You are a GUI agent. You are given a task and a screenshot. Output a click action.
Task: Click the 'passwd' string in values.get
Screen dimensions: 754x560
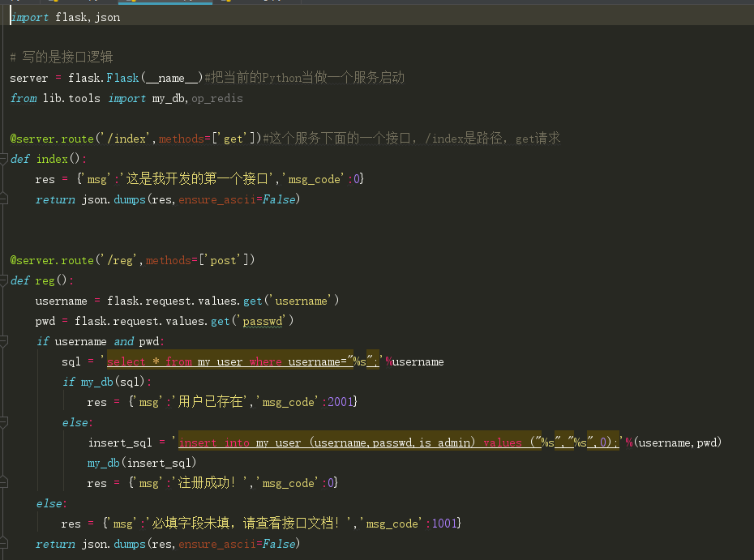click(x=263, y=321)
